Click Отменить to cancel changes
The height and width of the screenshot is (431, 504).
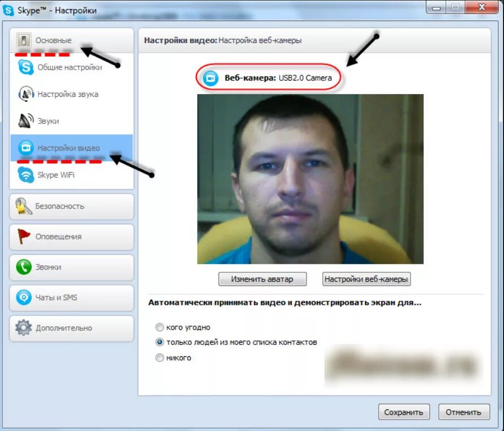tap(464, 412)
